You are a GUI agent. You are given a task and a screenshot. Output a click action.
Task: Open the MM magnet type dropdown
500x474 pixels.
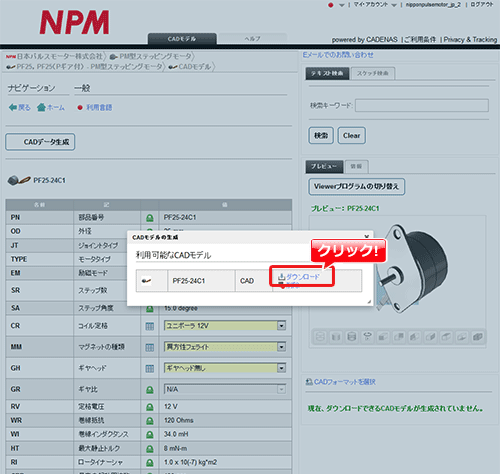point(225,347)
